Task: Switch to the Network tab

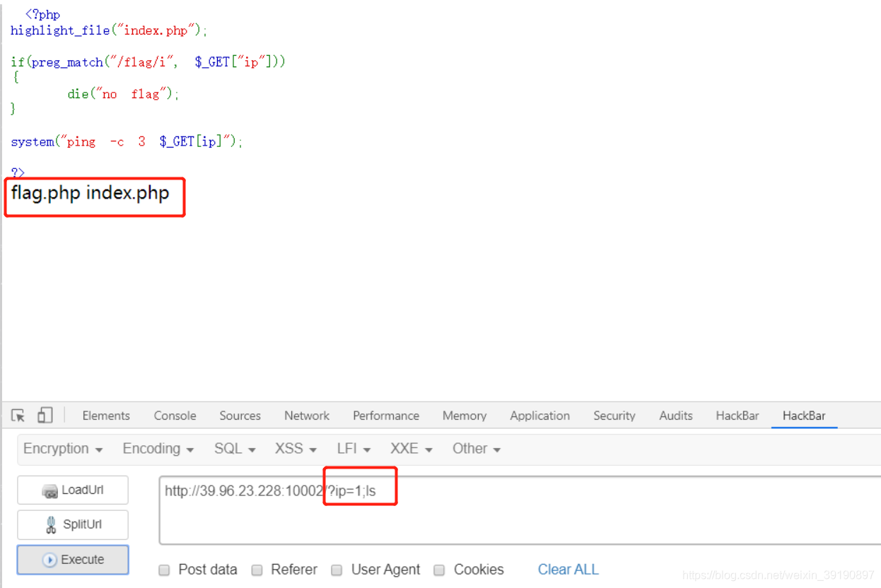Action: pos(307,416)
